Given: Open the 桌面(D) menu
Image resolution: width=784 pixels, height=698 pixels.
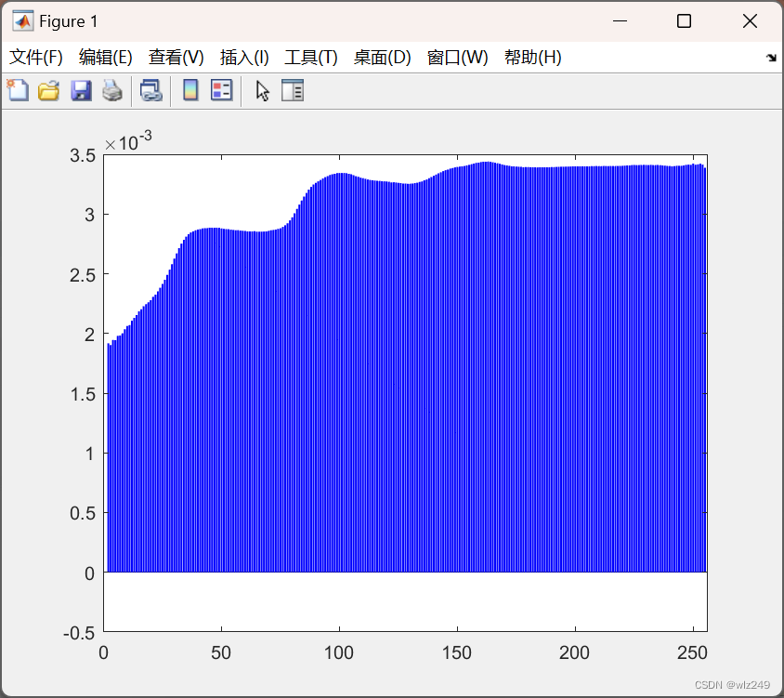Looking at the screenshot, I should click(x=383, y=57).
